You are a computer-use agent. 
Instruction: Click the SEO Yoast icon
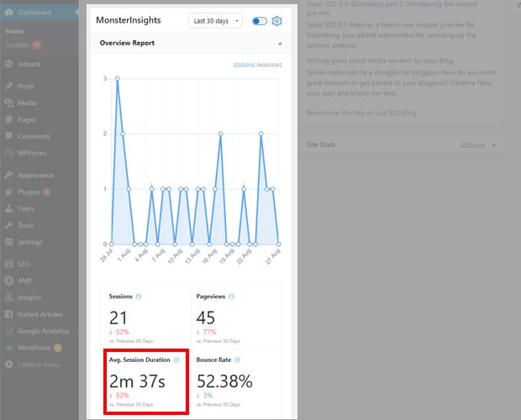click(x=9, y=264)
